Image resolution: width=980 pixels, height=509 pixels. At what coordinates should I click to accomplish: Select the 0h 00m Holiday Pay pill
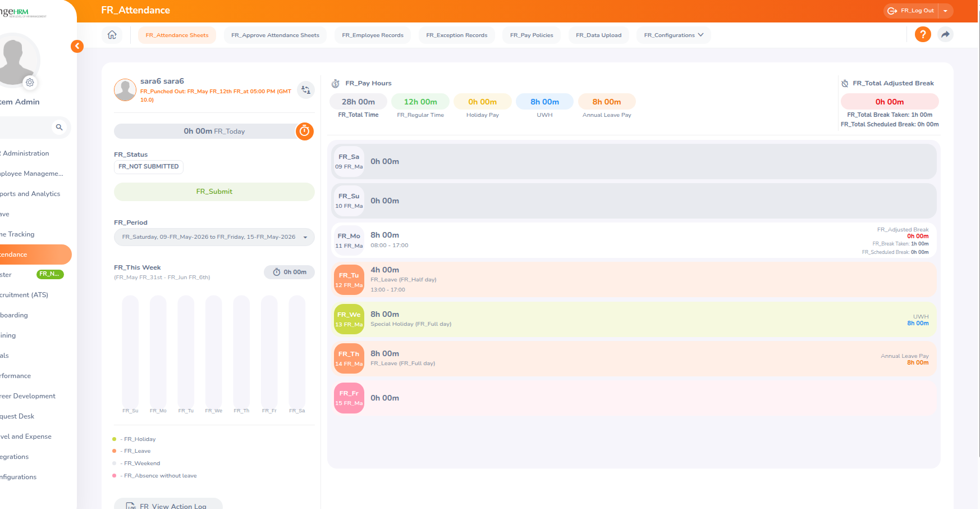coord(483,102)
